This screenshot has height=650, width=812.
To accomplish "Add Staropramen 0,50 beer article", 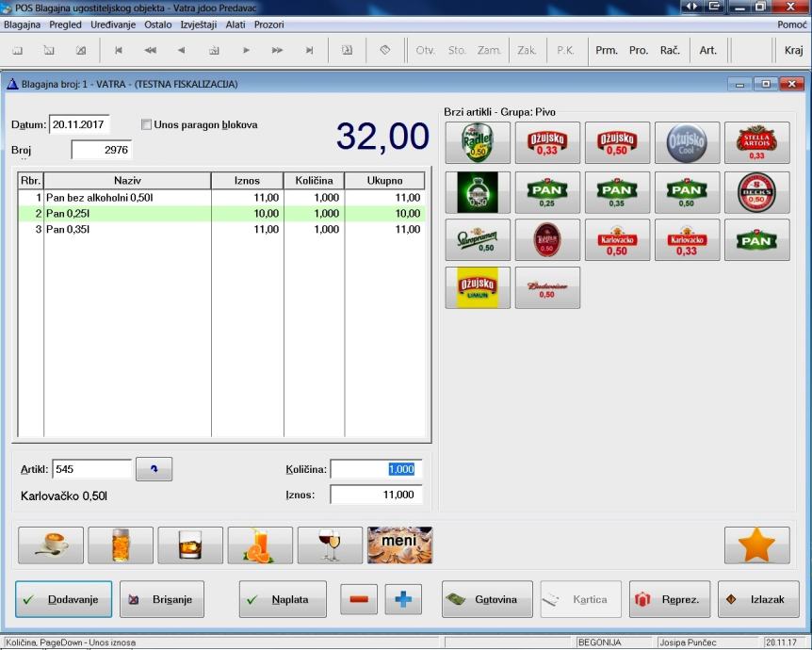I will click(478, 240).
